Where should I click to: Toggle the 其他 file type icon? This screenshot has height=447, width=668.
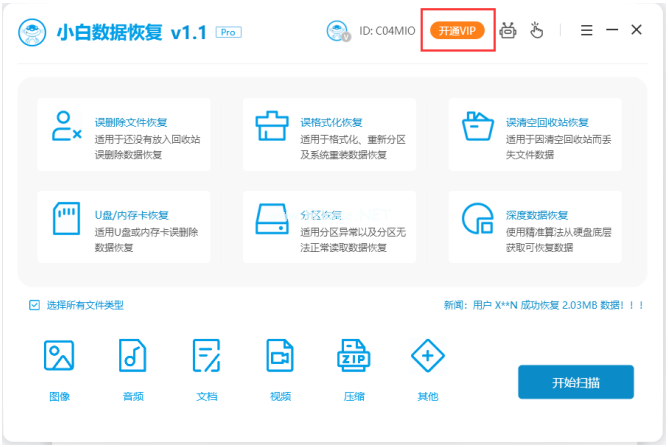tap(428, 356)
